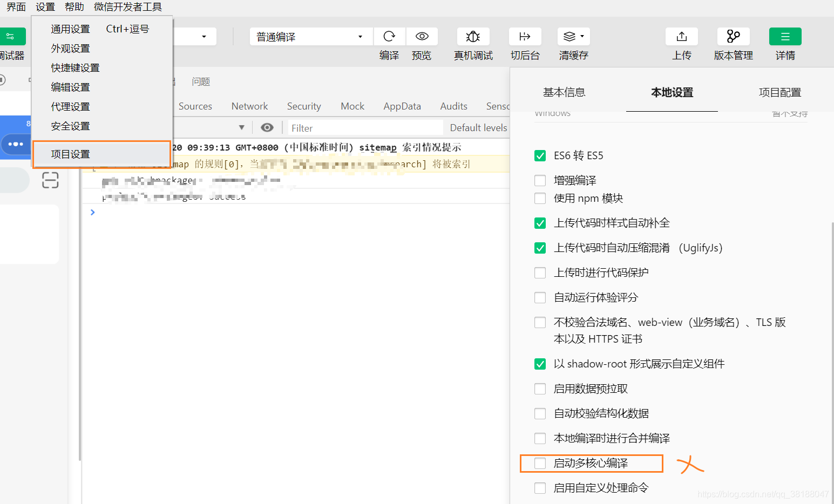Select 通用设置 menu entry
Viewport: 834px width, 504px height.
point(103,29)
